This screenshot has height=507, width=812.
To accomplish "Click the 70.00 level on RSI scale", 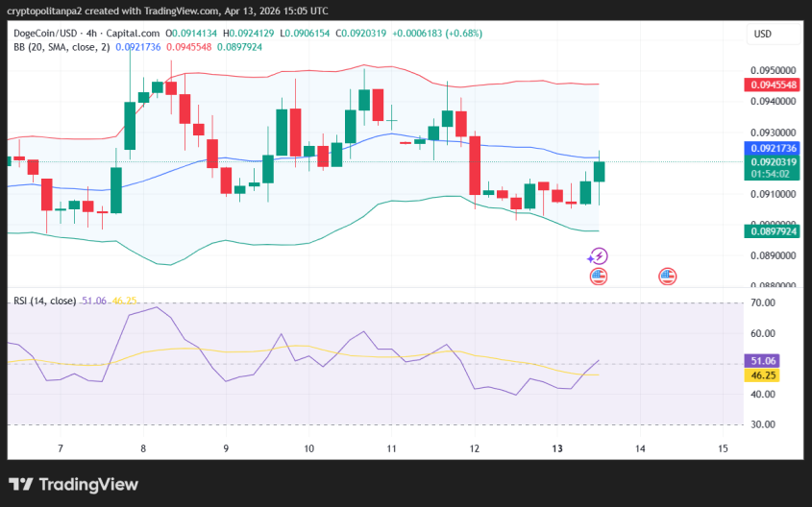I will click(762, 303).
